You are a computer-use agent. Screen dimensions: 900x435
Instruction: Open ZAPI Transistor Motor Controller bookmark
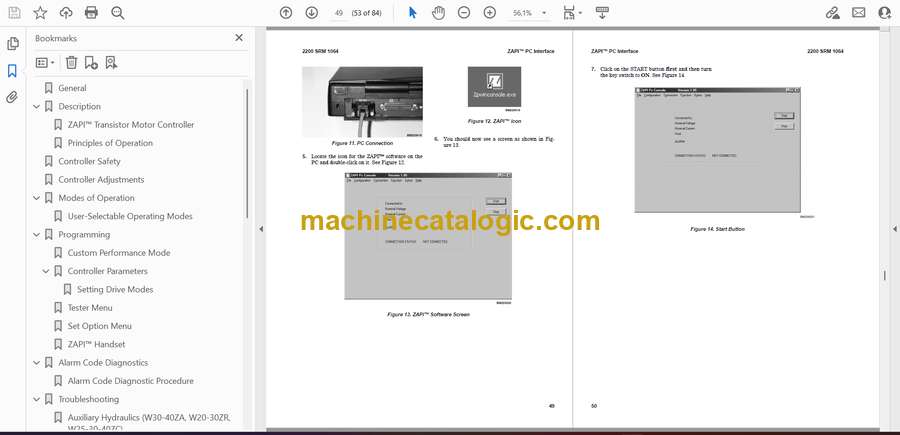[131, 125]
